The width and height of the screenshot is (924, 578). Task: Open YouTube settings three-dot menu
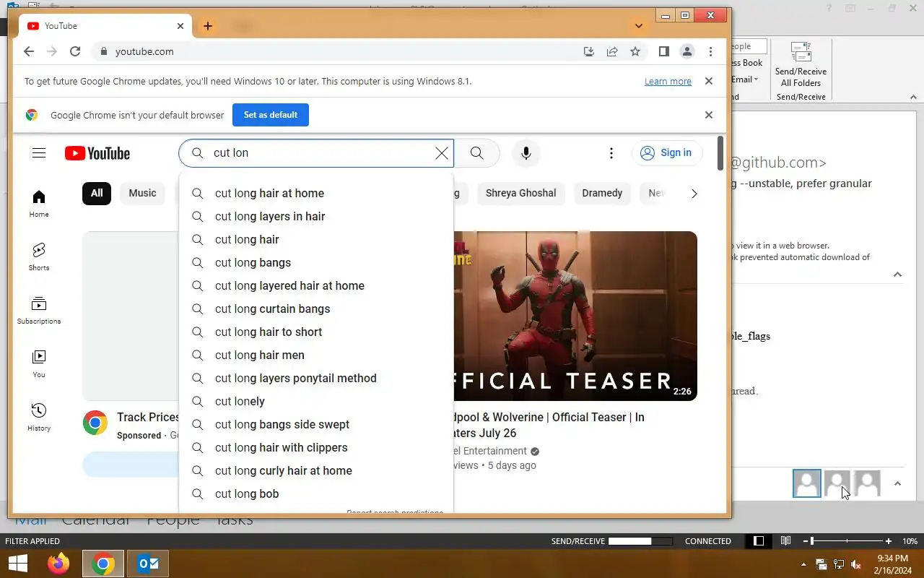tap(611, 153)
